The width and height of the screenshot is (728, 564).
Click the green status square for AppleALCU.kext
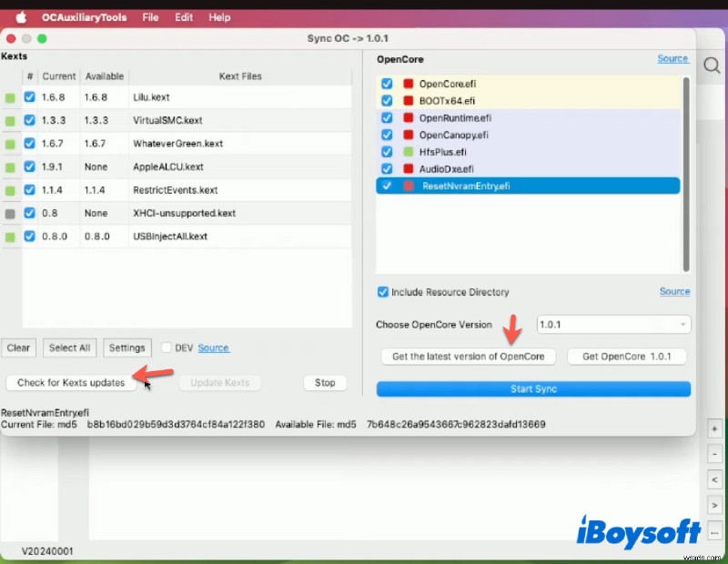[10, 167]
